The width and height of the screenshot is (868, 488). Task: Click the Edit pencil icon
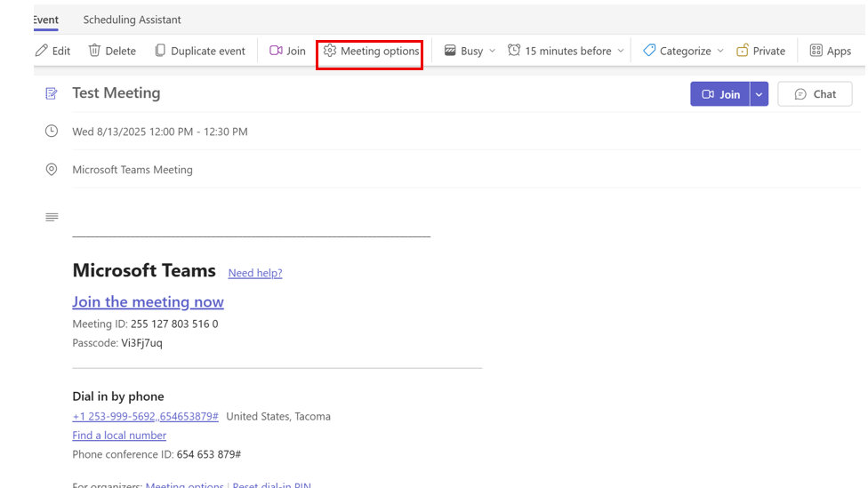point(42,51)
